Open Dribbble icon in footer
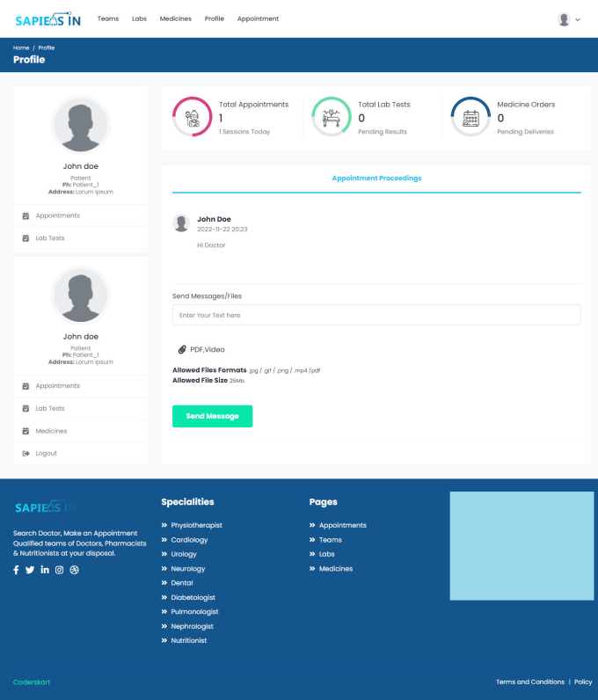 coord(74,570)
